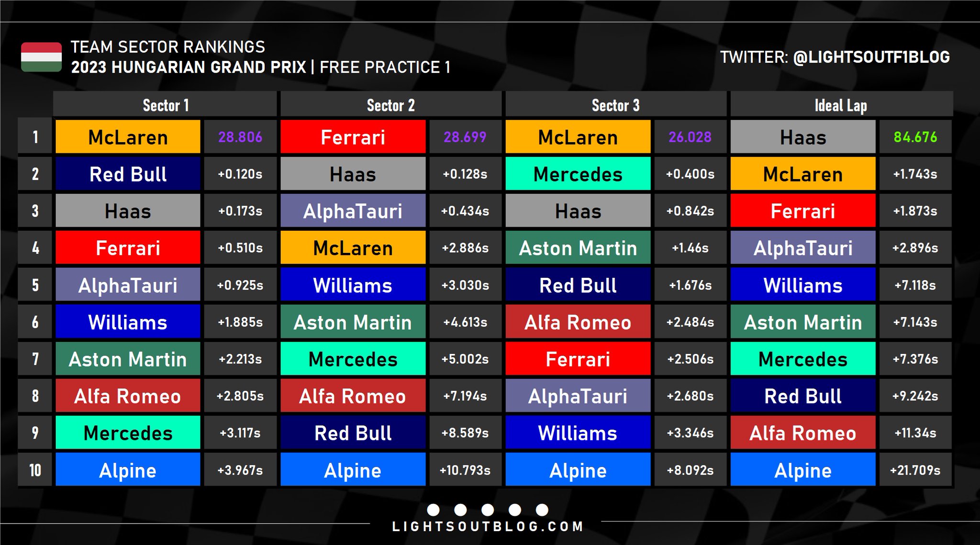Select the Sector 1 column header
Image resolution: width=980 pixels, height=545 pixels.
click(x=166, y=105)
